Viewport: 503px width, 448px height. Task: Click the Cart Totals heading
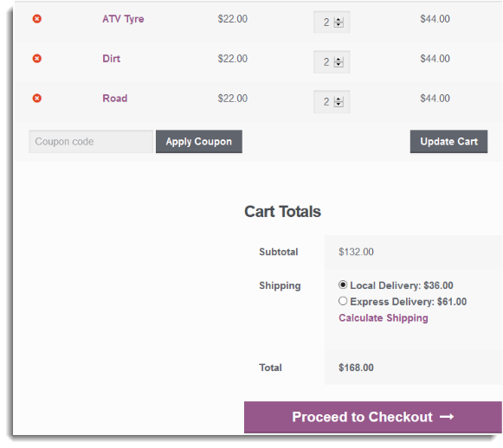tap(282, 212)
